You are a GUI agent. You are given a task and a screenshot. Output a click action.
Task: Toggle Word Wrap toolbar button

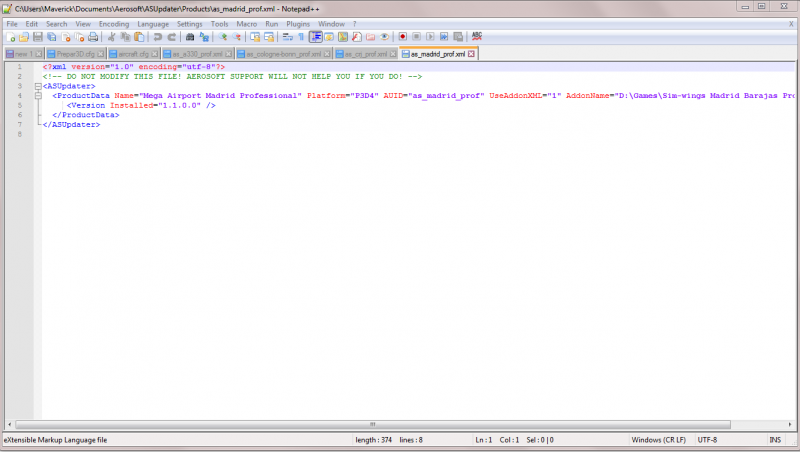pyautogui.click(x=288, y=37)
